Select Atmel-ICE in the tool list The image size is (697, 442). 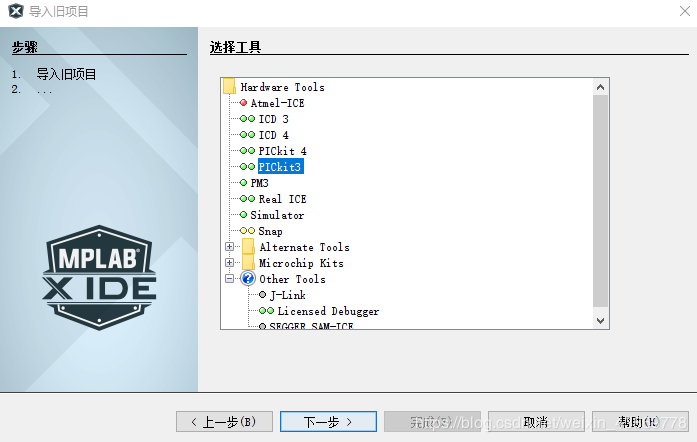click(x=277, y=103)
